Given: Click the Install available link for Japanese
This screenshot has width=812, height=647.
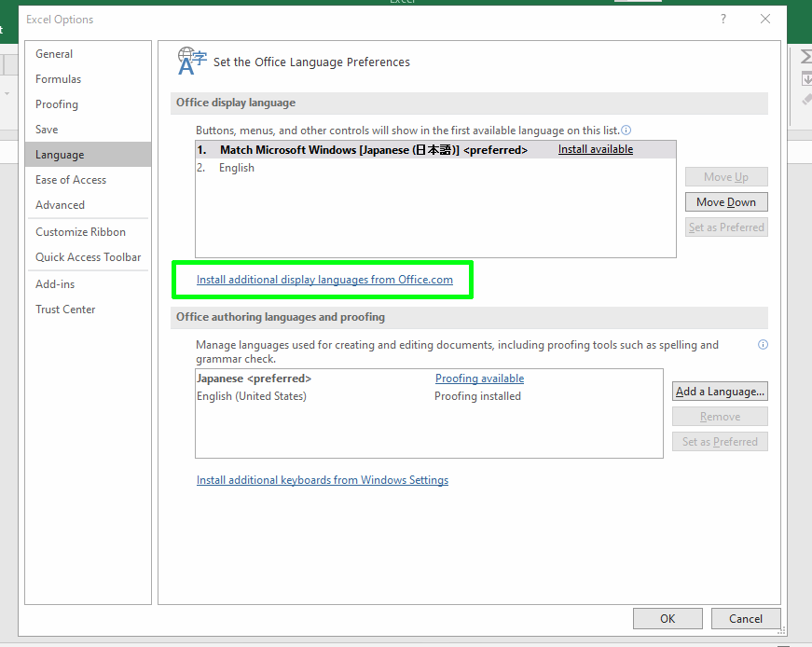Looking at the screenshot, I should point(596,149).
